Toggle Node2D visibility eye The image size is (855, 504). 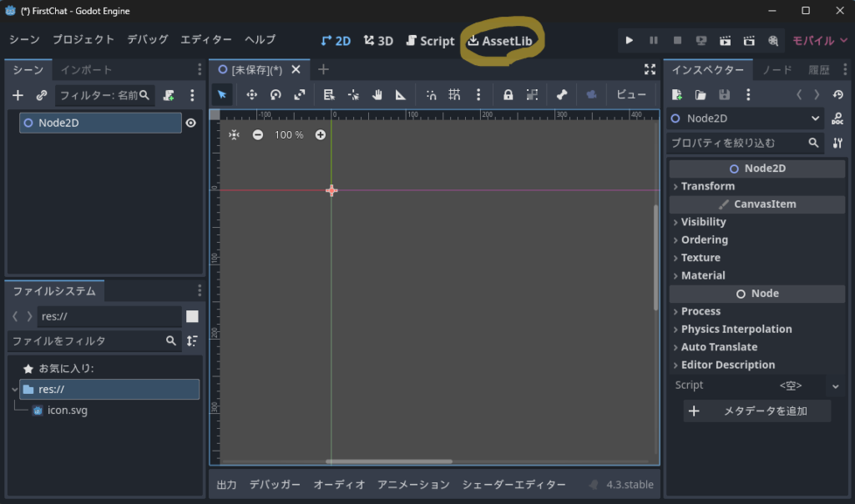tap(191, 123)
